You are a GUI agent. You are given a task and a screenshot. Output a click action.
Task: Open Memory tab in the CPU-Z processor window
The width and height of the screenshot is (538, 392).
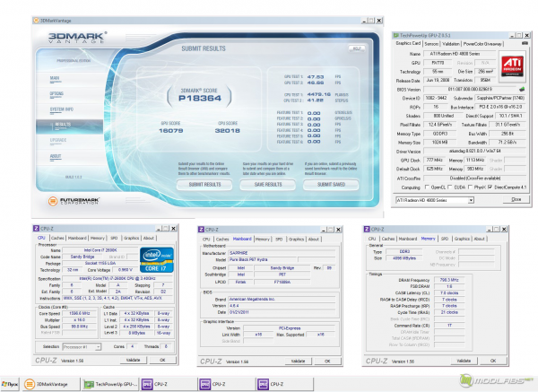click(x=98, y=238)
